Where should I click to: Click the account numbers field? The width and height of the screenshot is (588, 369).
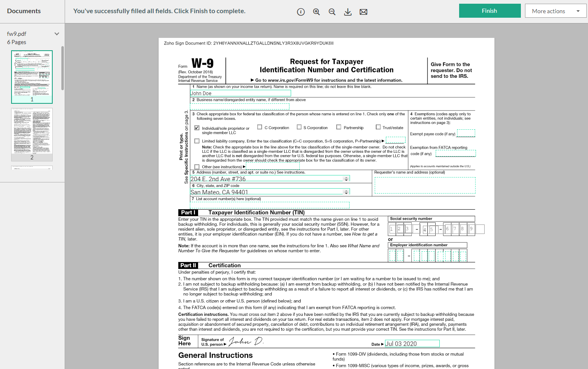tap(270, 205)
